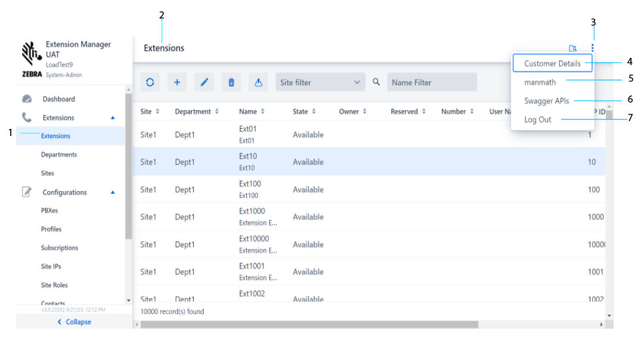The width and height of the screenshot is (644, 343).
Task: Click the horizontal scrollbar right arrow
Action: (602, 325)
